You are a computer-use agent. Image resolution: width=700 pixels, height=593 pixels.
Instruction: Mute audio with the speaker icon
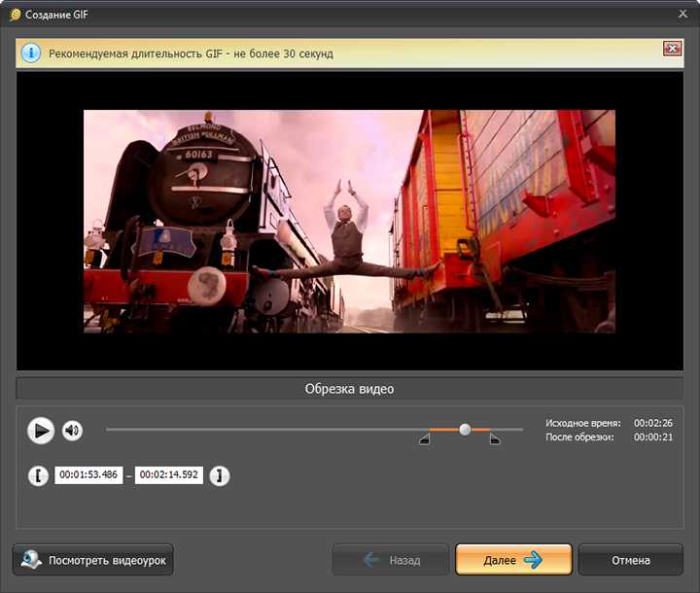point(72,431)
